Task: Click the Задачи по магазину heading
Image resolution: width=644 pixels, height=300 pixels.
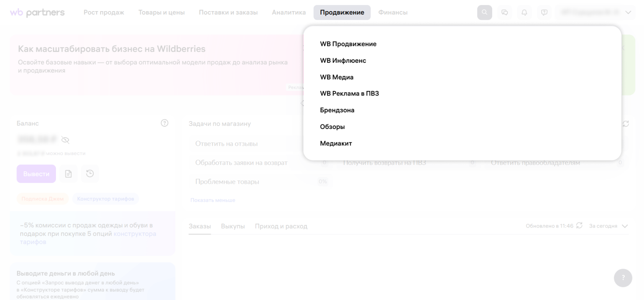Action: tap(220, 124)
